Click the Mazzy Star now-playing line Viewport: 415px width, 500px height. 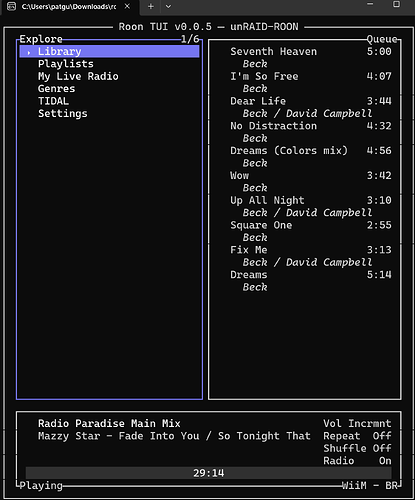click(174, 436)
